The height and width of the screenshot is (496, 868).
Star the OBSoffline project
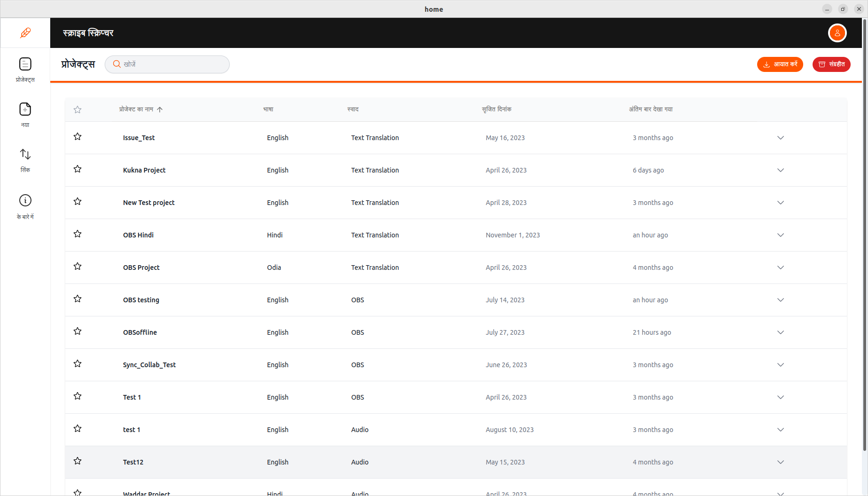pos(77,331)
